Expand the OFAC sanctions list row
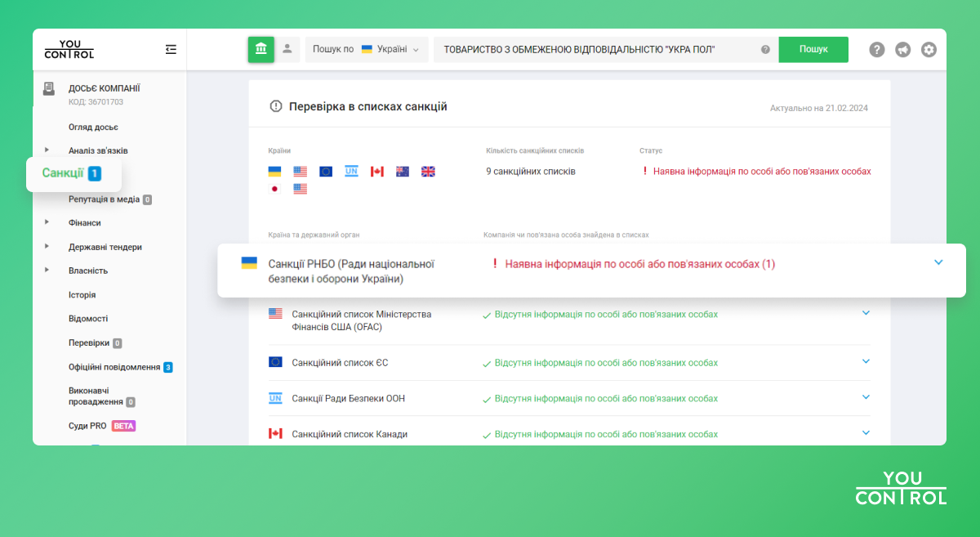Viewport: 980px width, 537px height. tap(866, 313)
